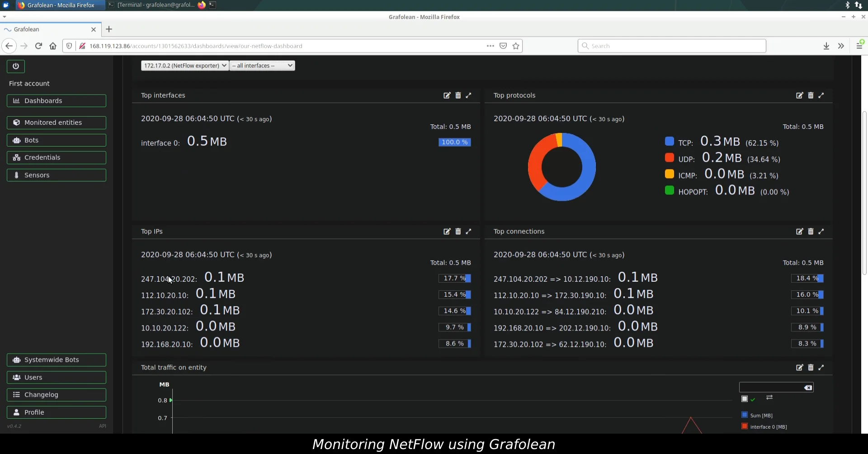Viewport: 868px width, 454px height.
Task: Open the all interfaces dropdown
Action: pos(262,66)
